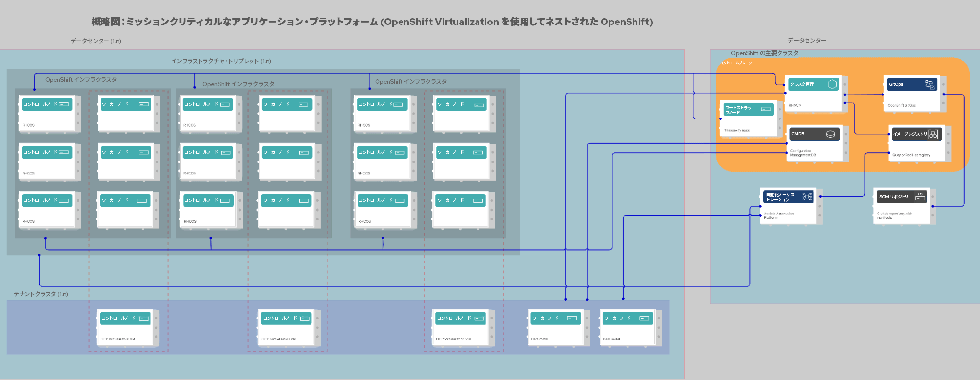Viewport: 980px width, 380px height.
Task: Click the Configuration Management DB text
Action: pos(803,153)
